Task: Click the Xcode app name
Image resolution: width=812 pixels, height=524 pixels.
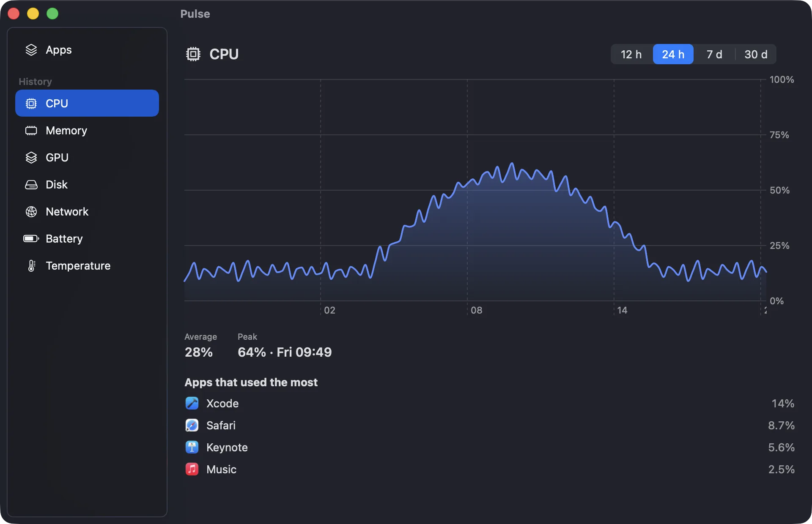Action: (x=222, y=404)
